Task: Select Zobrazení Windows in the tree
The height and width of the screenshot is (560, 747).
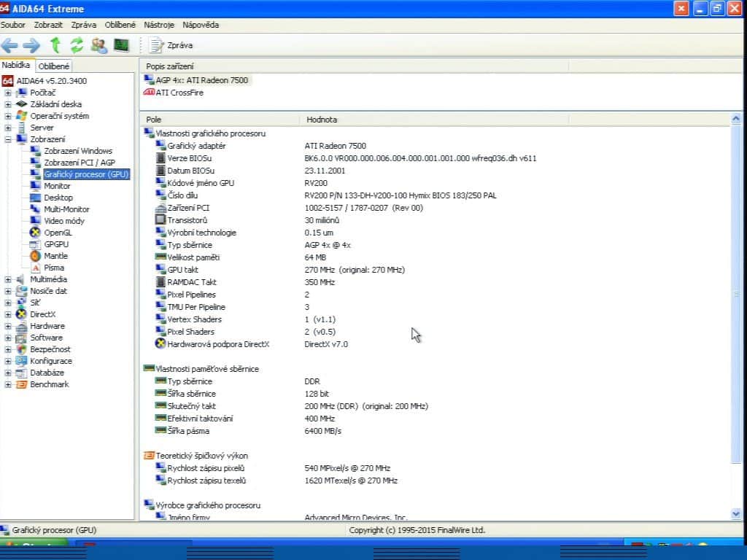Action: [78, 151]
